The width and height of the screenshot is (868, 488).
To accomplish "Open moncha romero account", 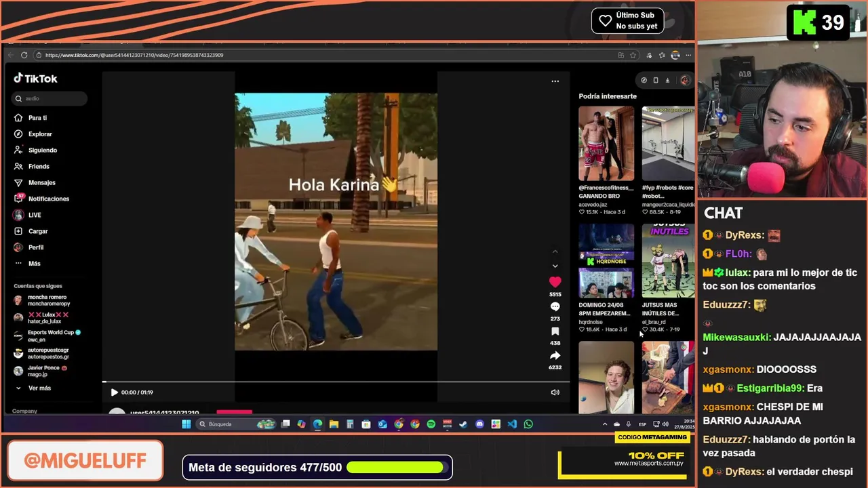I will tap(42, 300).
